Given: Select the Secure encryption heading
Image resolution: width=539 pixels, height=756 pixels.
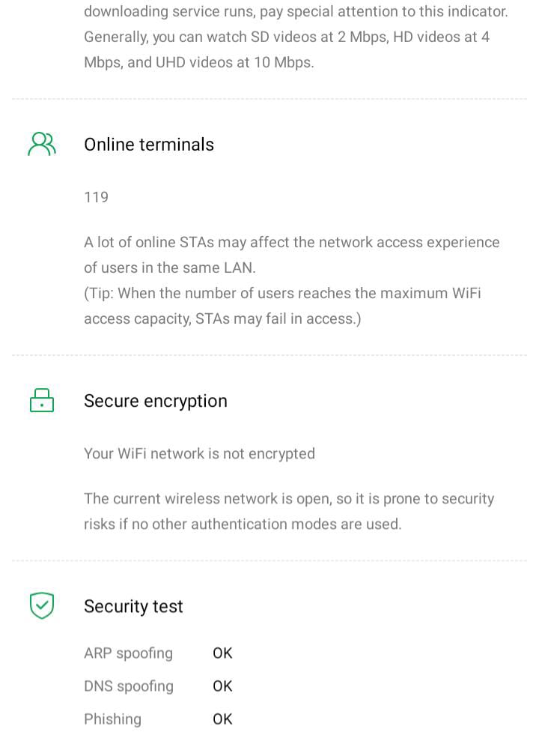Looking at the screenshot, I should [x=156, y=401].
